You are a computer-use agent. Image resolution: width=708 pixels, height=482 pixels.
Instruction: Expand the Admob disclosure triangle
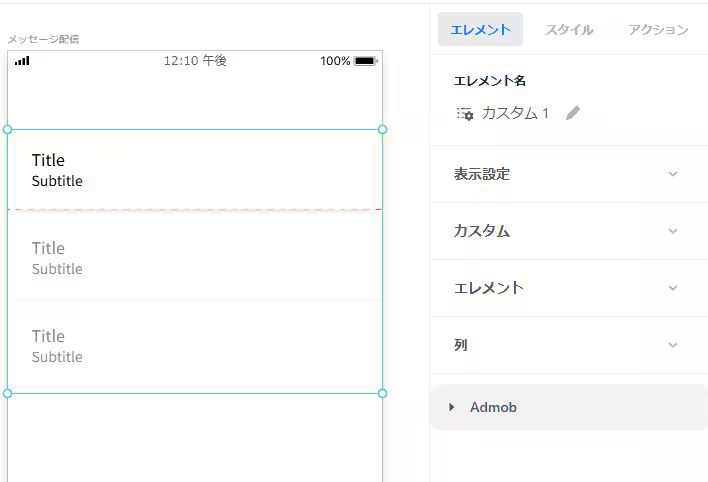(452, 407)
